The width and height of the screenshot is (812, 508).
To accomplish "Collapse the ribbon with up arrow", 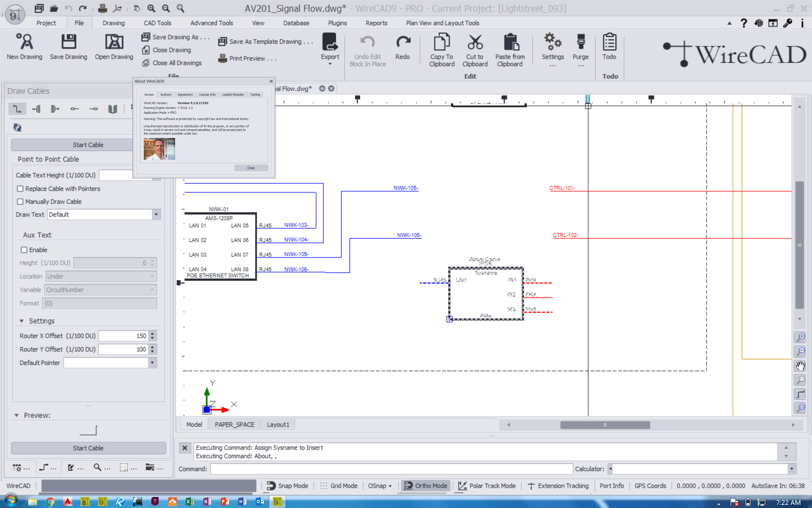I will (729, 23).
